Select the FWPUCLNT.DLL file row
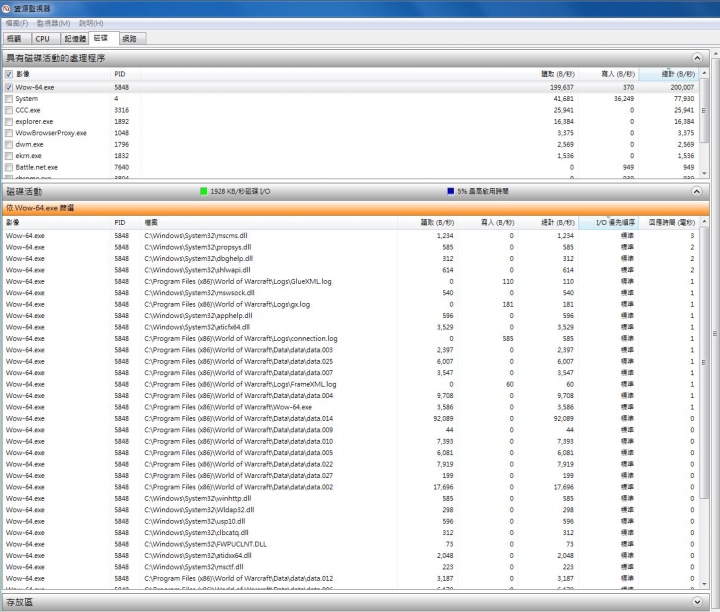720x612 pixels. 351,544
